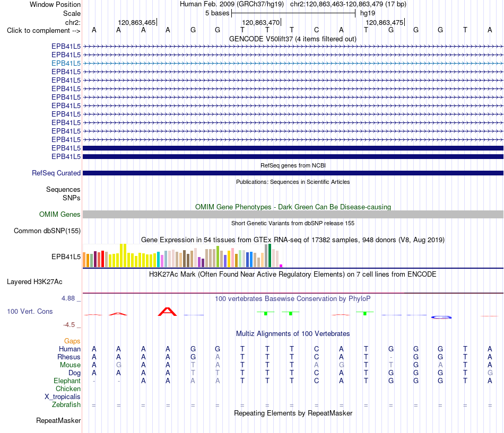The width and height of the screenshot is (504, 433).
Task: Open the 'RefSeq genes from NCBI' track title
Action: [x=293, y=165]
